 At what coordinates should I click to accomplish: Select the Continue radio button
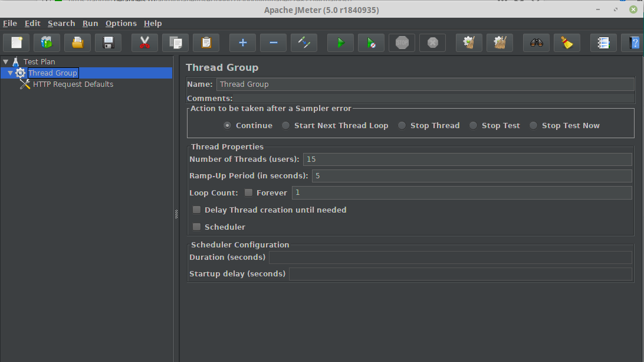pyautogui.click(x=227, y=125)
